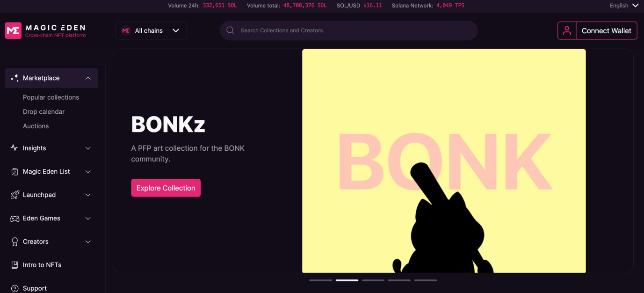Click the SOL/USD price $16.11
This screenshot has height=293, width=644.
[373, 6]
